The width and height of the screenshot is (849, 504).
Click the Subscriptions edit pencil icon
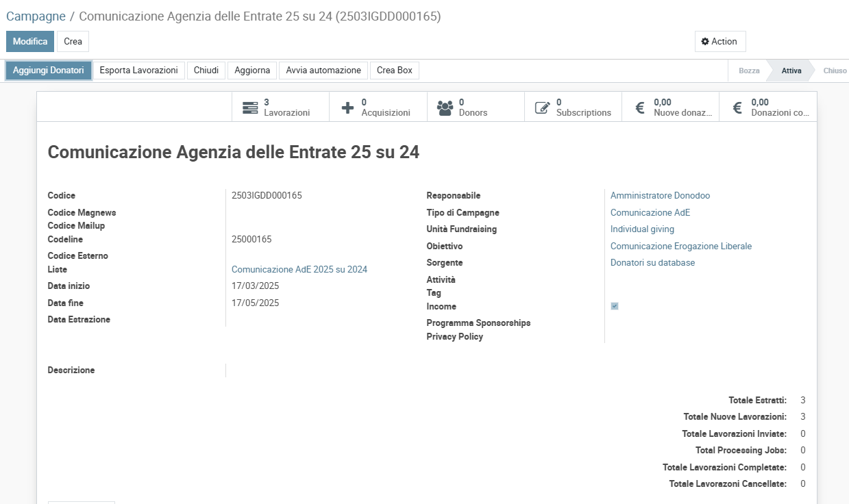(542, 108)
